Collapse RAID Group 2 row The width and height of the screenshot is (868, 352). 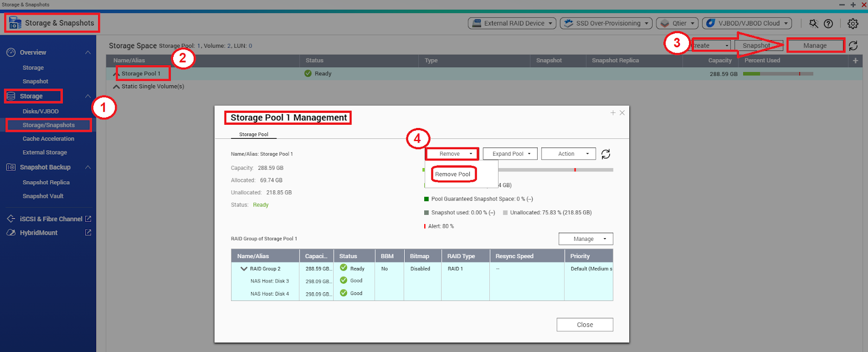[244, 269]
